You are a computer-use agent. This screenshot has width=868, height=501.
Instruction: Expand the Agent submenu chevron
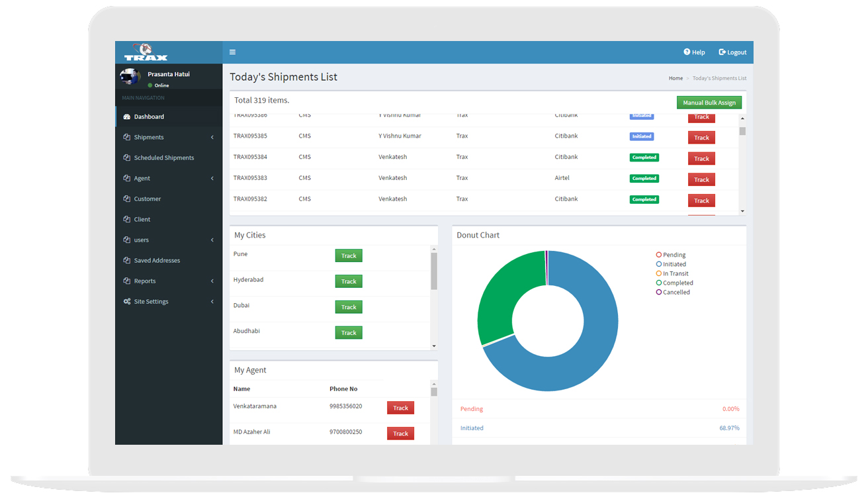coord(212,178)
